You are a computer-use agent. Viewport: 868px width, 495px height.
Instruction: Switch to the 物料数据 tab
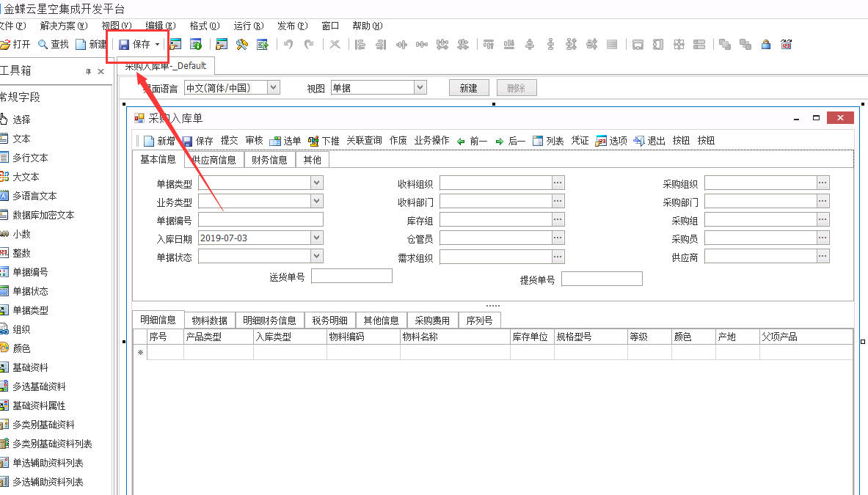[210, 320]
